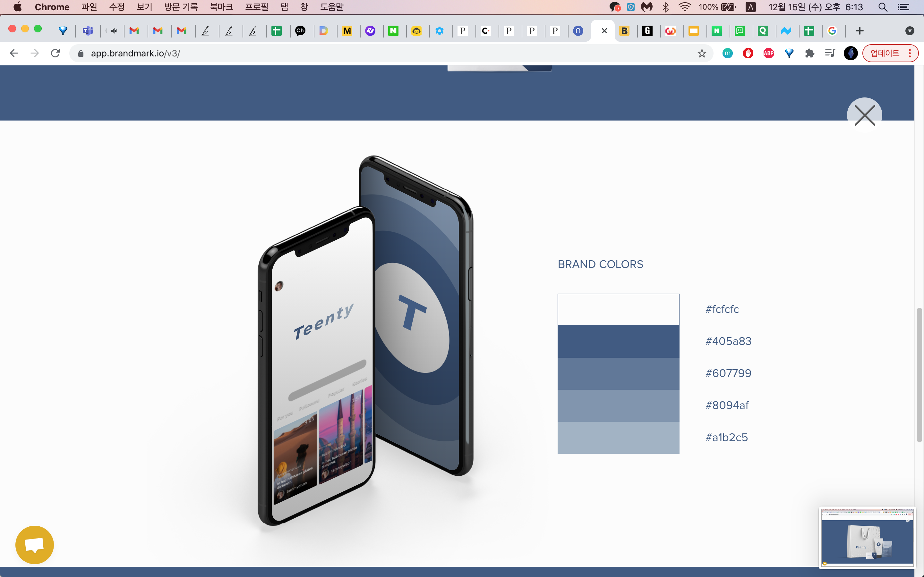The width and height of the screenshot is (924, 577).
Task: Open the yellow chat support bubble
Action: coord(34,545)
